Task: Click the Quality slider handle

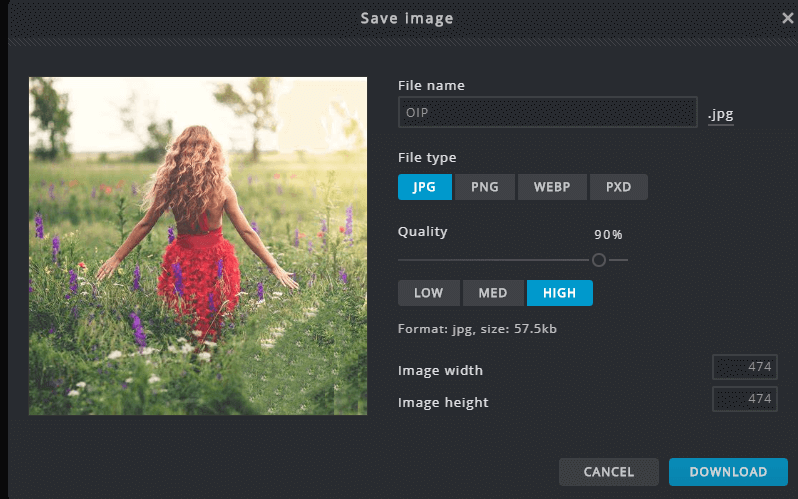Action: pos(598,260)
